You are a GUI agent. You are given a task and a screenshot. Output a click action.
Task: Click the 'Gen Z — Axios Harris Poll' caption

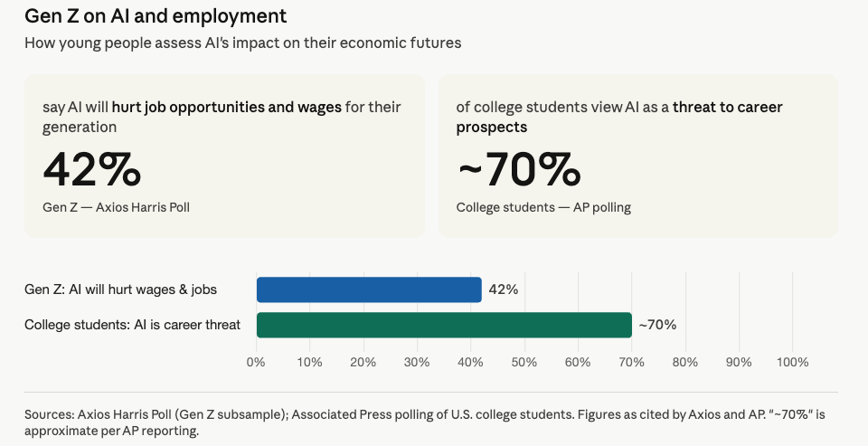[117, 207]
